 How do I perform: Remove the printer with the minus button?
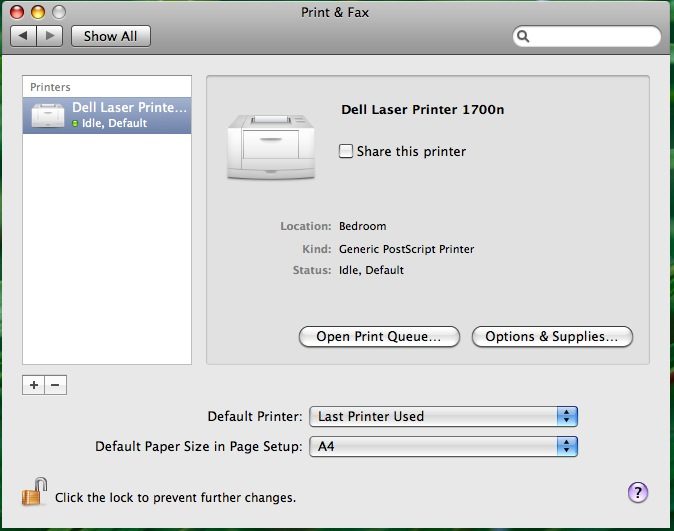pos(55,385)
